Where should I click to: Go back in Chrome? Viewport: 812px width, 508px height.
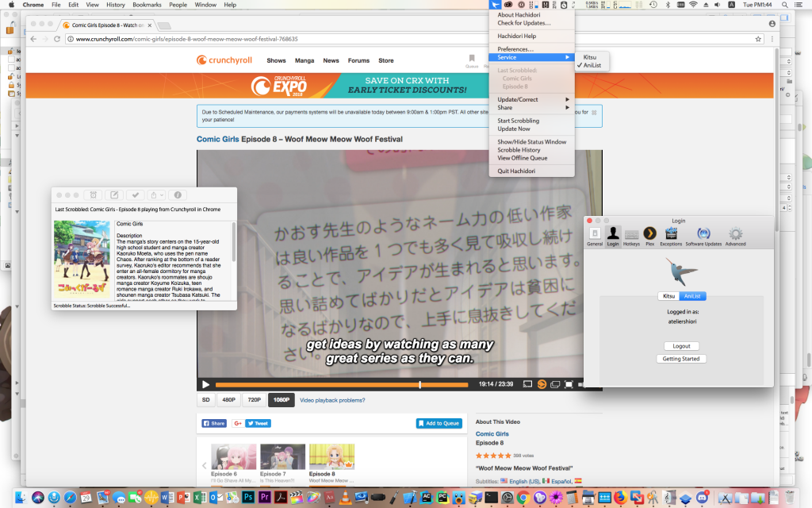coord(33,39)
